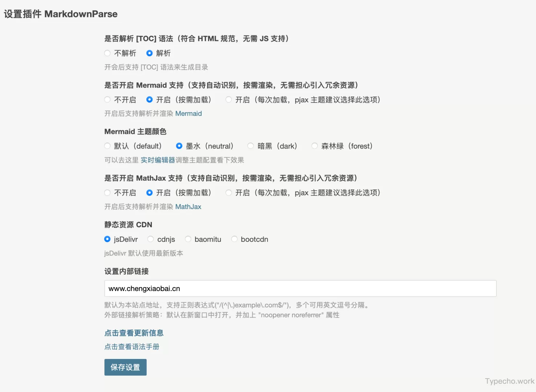Choose bootcdn as the CDN

[234, 239]
